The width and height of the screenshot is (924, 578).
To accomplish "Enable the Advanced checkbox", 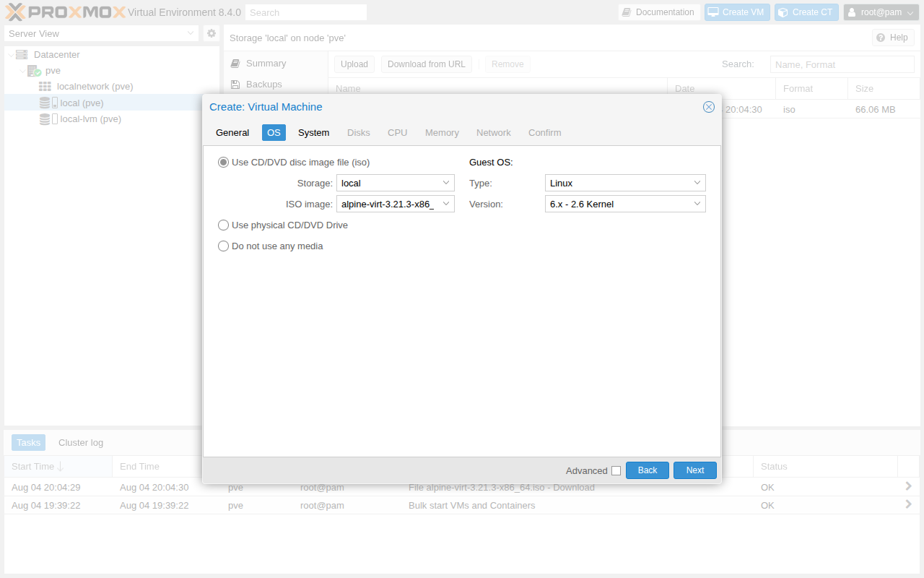I will (616, 471).
